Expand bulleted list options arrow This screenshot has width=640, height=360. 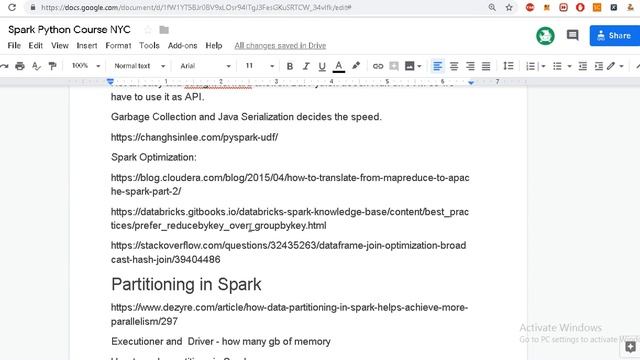pyautogui.click(x=569, y=66)
